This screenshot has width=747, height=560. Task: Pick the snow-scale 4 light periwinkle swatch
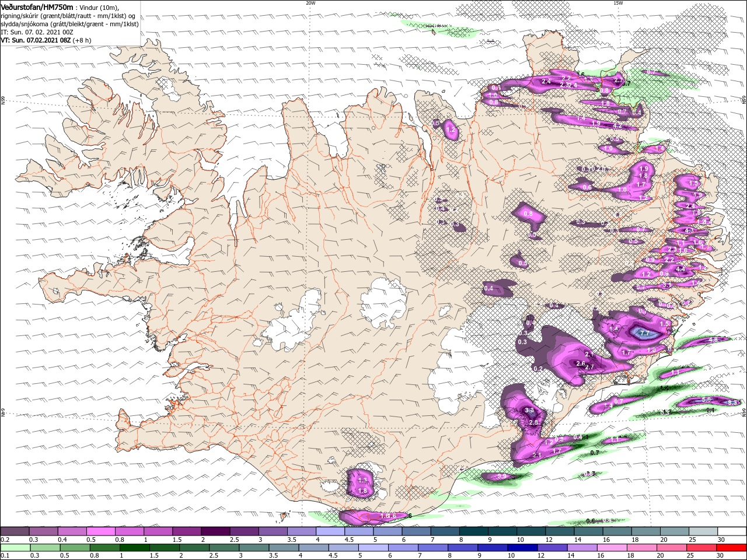tap(330, 531)
